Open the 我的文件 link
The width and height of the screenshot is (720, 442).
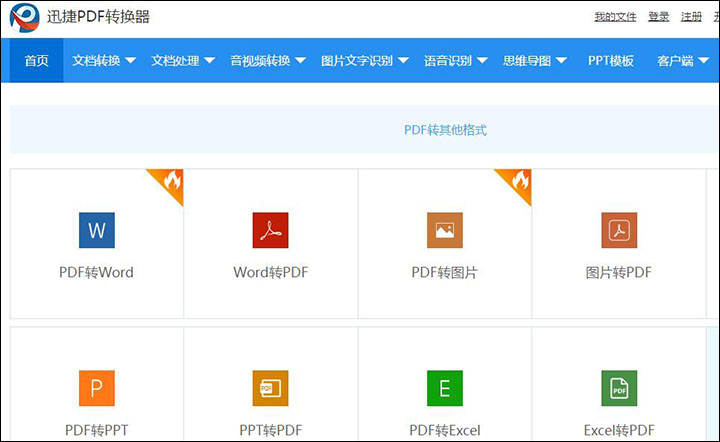point(615,17)
